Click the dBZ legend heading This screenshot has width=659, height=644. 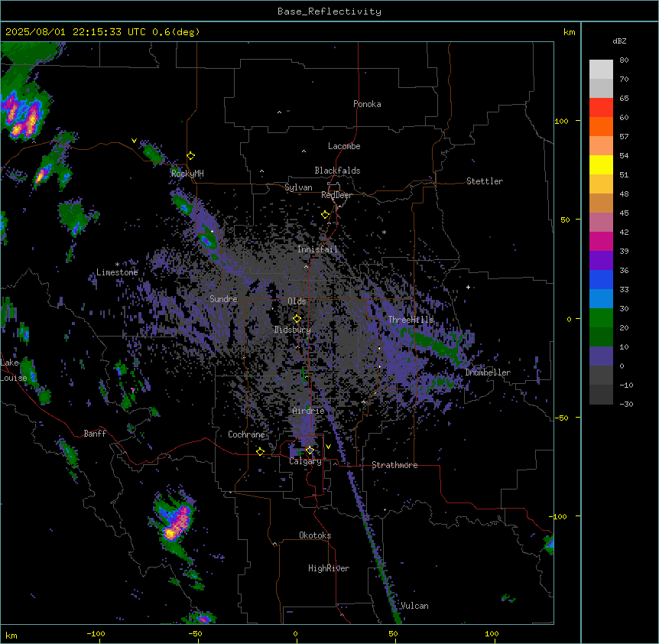[619, 41]
